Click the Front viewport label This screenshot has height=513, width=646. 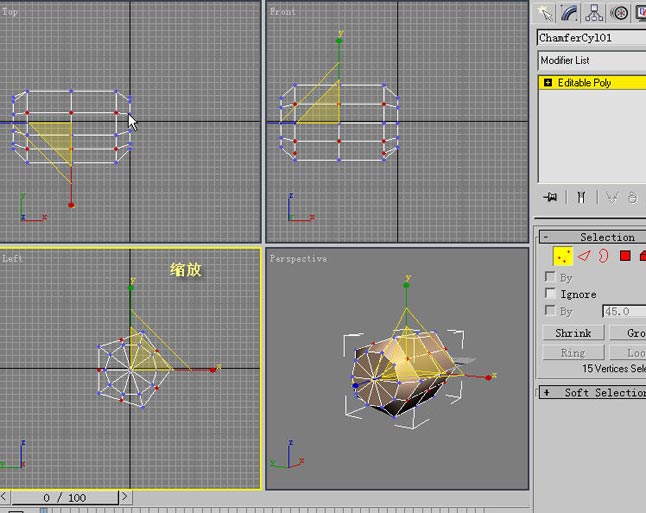283,12
